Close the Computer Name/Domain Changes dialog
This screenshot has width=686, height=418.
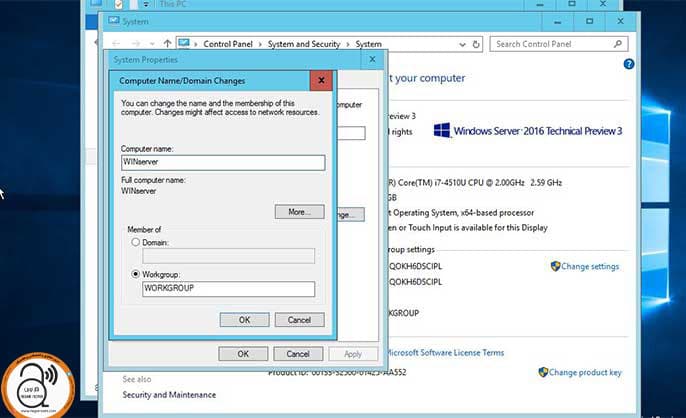tap(321, 81)
